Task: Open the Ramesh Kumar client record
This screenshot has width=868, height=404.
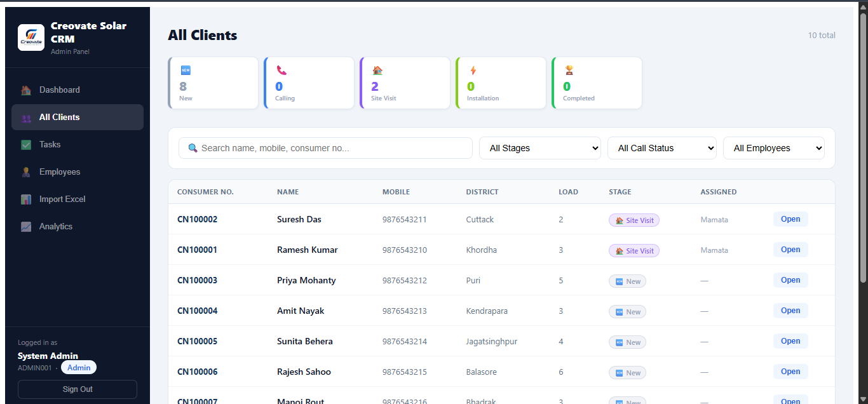Action: click(x=790, y=250)
